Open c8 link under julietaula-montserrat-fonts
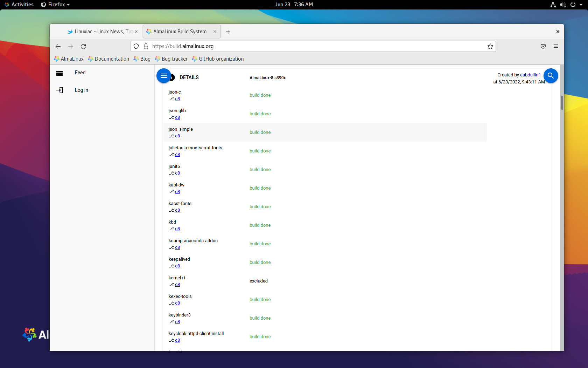The width and height of the screenshot is (588, 368). pos(177,155)
